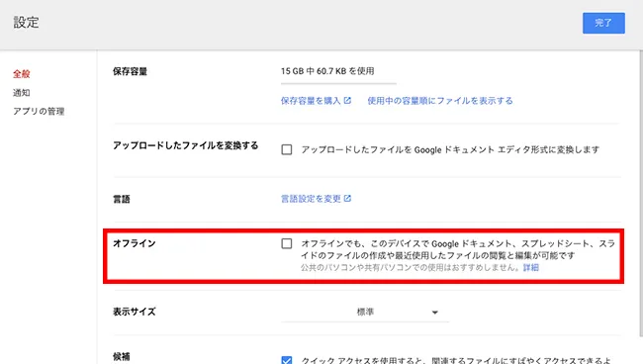Image resolution: width=643 pixels, height=364 pixels.
Task: Open the 保存容量を購入 link
Action: pos(311,101)
